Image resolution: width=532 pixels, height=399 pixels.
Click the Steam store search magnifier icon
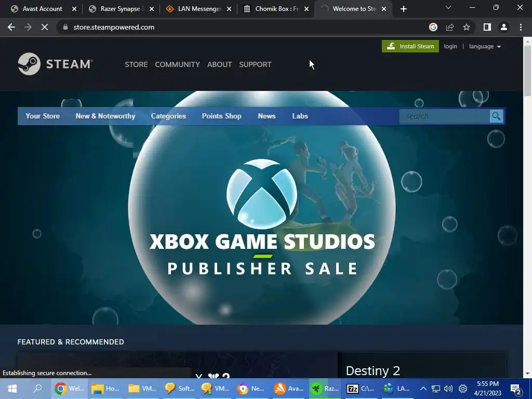coord(496,116)
